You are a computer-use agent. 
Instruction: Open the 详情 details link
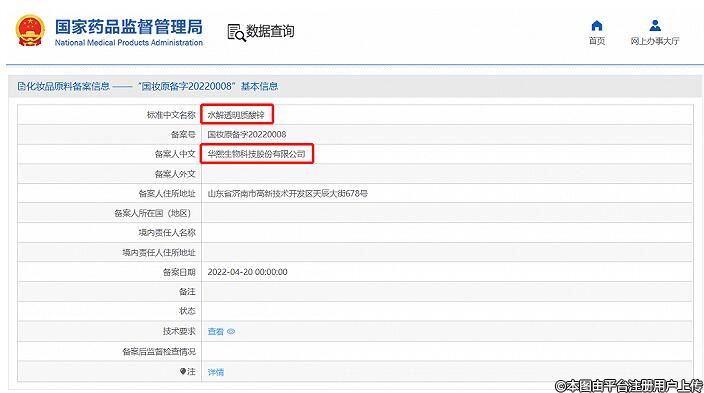216,372
